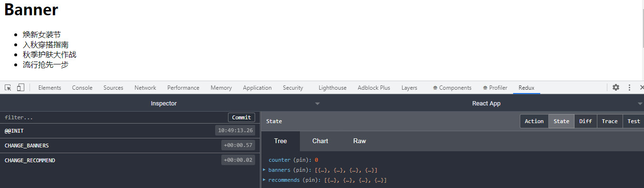Open the Inspector dropdown
Image resolution: width=644 pixels, height=188 pixels.
pos(164,103)
